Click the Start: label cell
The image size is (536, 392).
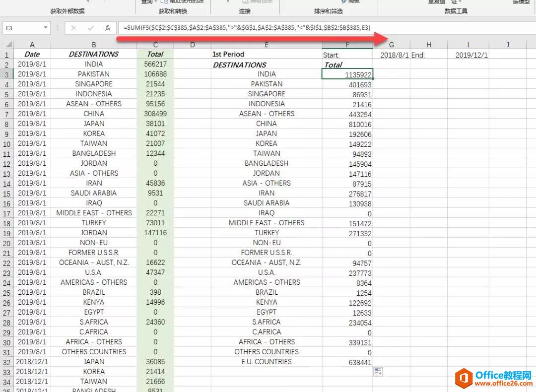(347, 55)
